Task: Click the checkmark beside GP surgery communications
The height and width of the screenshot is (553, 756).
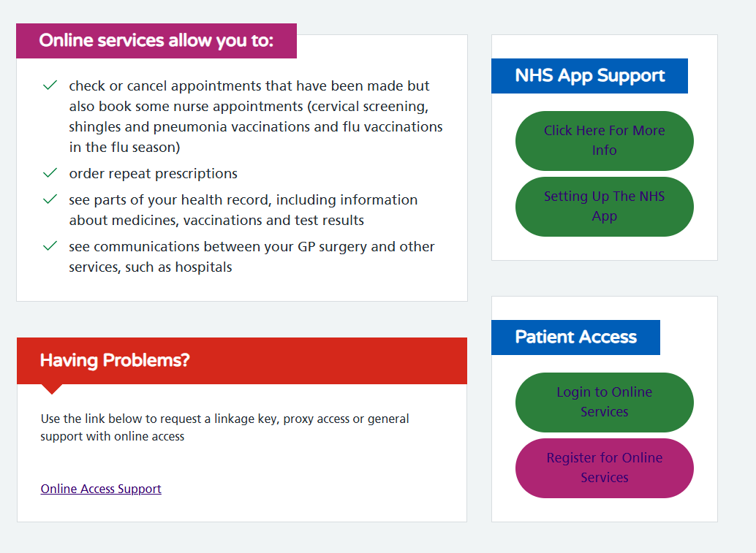Action: pyautogui.click(x=50, y=246)
